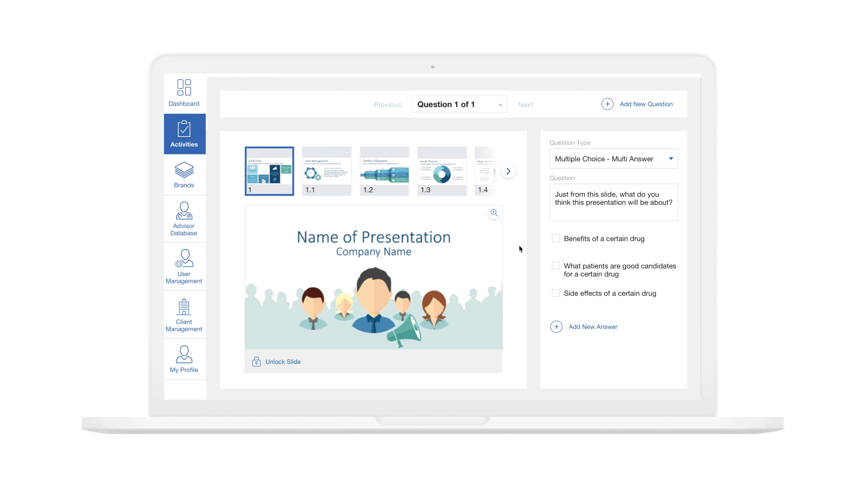
Task: Switch to the Activities tab
Action: pos(184,134)
